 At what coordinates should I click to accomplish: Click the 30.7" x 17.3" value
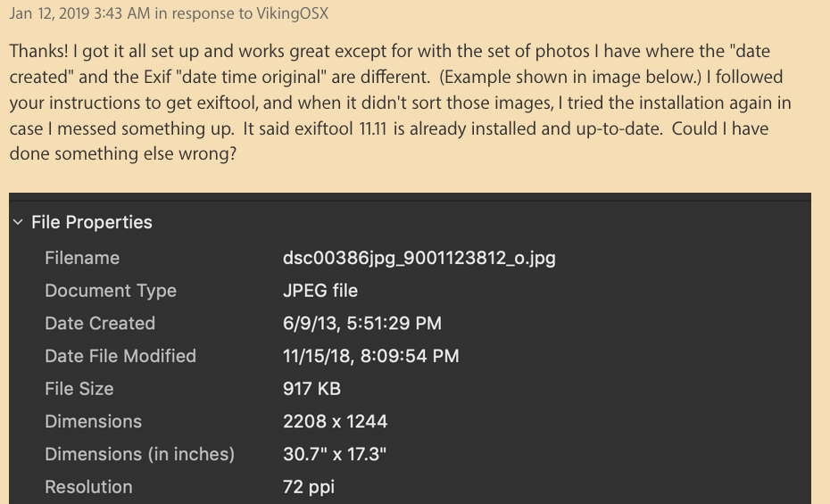tap(335, 454)
